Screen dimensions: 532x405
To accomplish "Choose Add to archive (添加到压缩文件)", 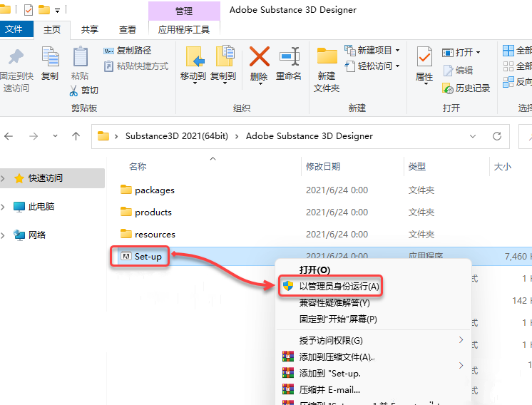I will 337,357.
